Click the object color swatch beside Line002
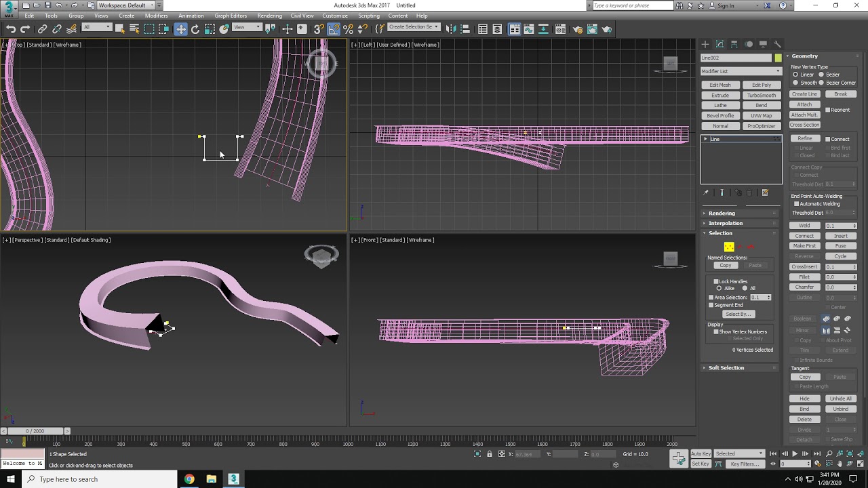 tap(778, 58)
